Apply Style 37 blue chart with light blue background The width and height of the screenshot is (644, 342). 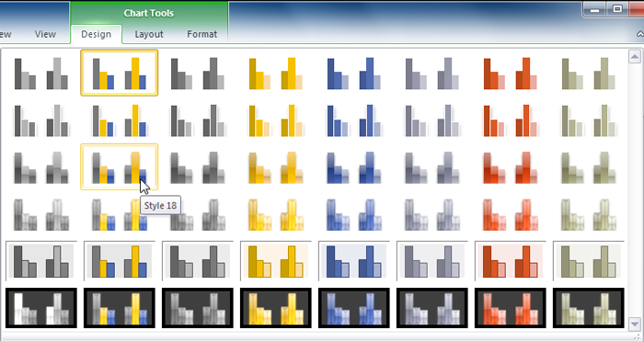(353, 261)
